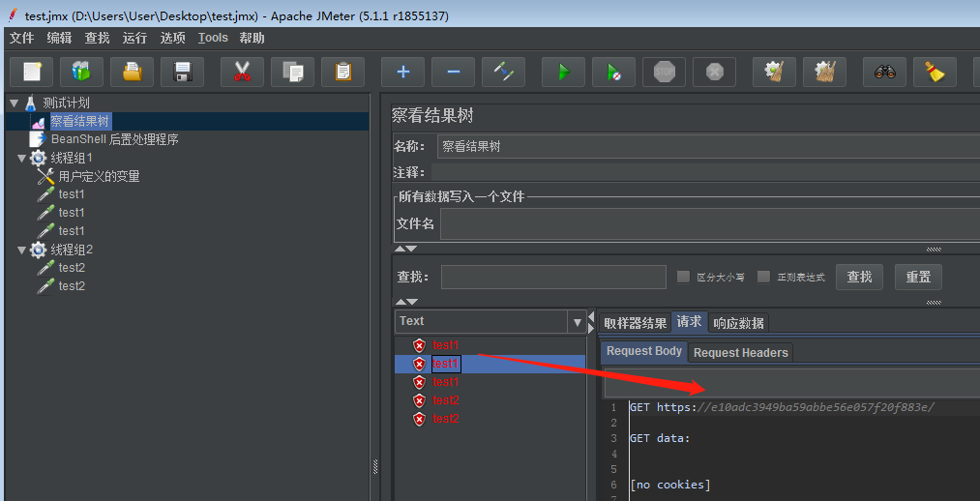Collapse all with the minus toolbar icon

click(453, 72)
